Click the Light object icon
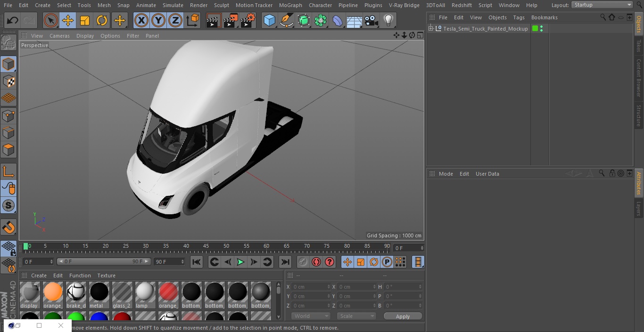Image resolution: width=644 pixels, height=332 pixels. point(388,20)
